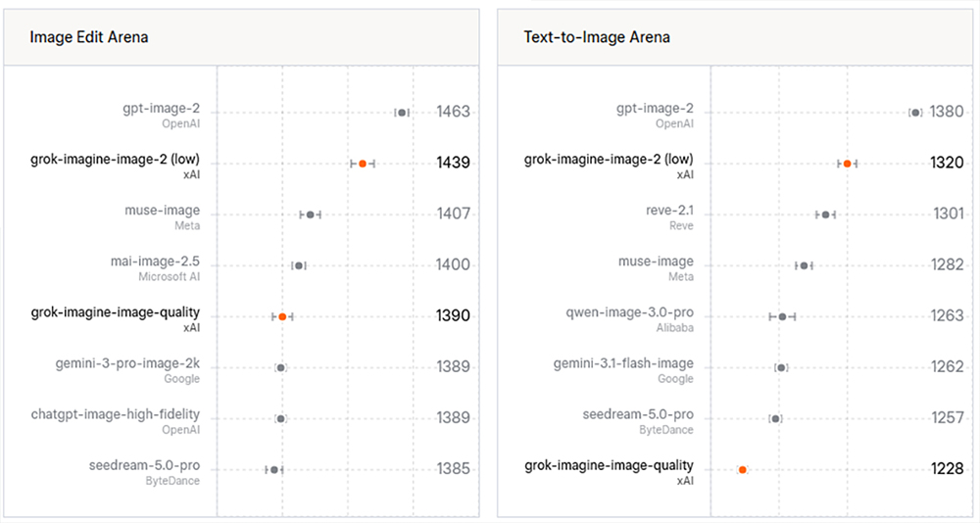Click the score 1228
The image size is (980, 523).
tap(947, 468)
